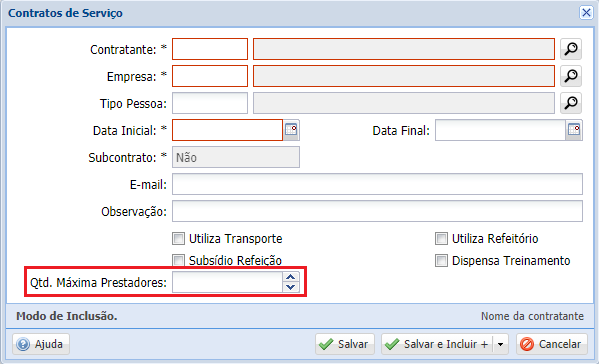The image size is (599, 364).
Task: Decrease Qtd. Máxima Prestadores with down arrow
Action: point(291,287)
